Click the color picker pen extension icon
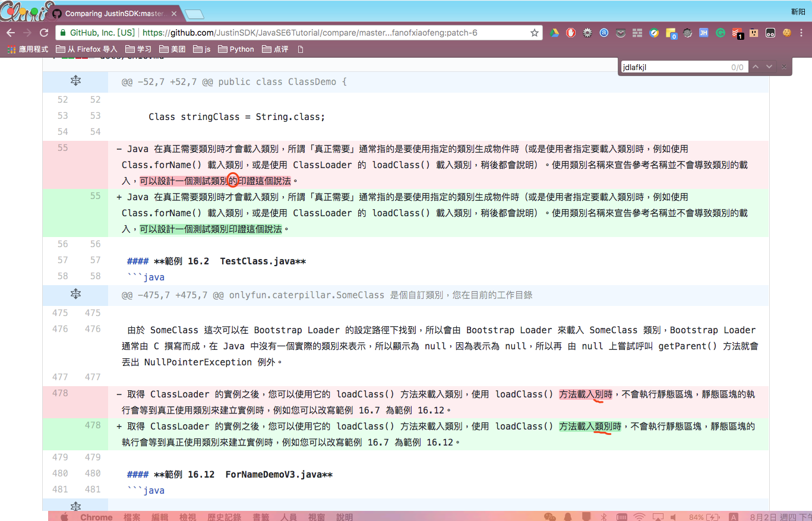 (x=654, y=33)
